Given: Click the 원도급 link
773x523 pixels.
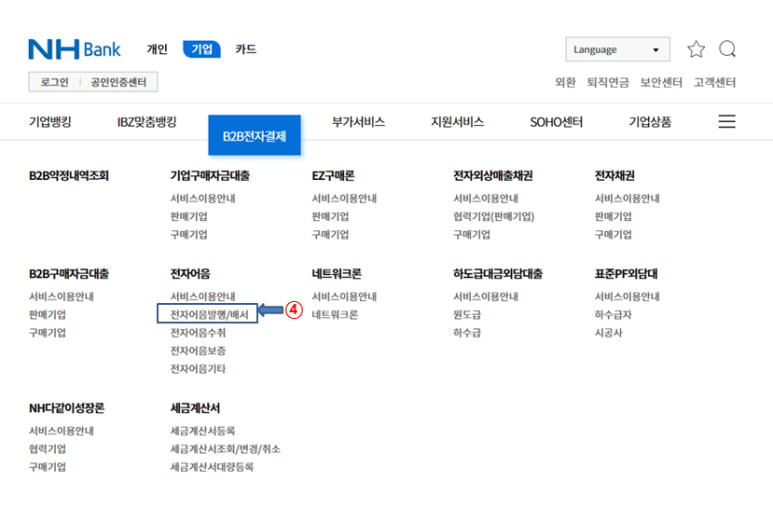Looking at the screenshot, I should (x=467, y=314).
